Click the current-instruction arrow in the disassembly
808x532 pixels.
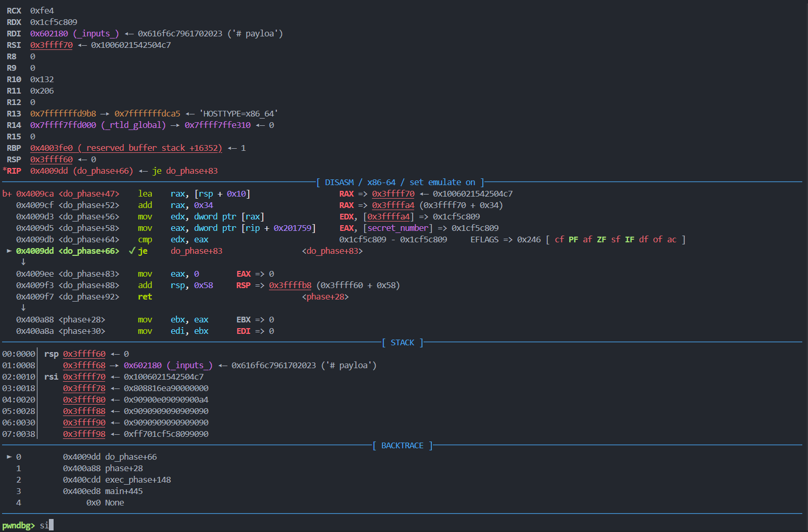(x=9, y=251)
